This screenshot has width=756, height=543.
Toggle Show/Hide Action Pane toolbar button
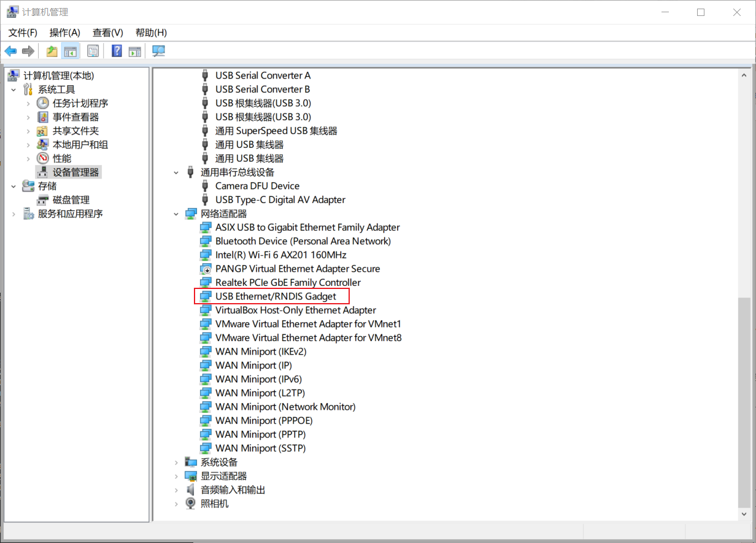[x=134, y=51]
